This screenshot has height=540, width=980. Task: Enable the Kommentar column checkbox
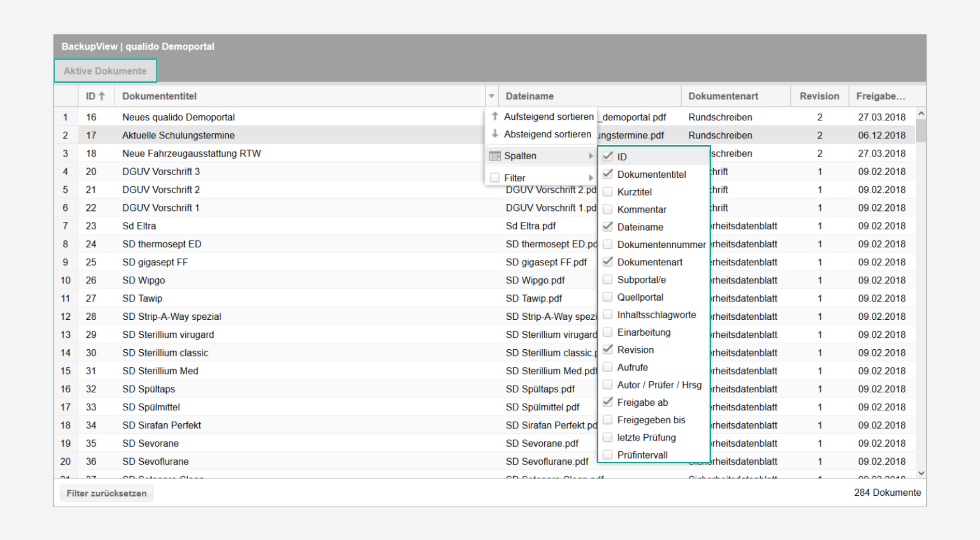click(608, 209)
